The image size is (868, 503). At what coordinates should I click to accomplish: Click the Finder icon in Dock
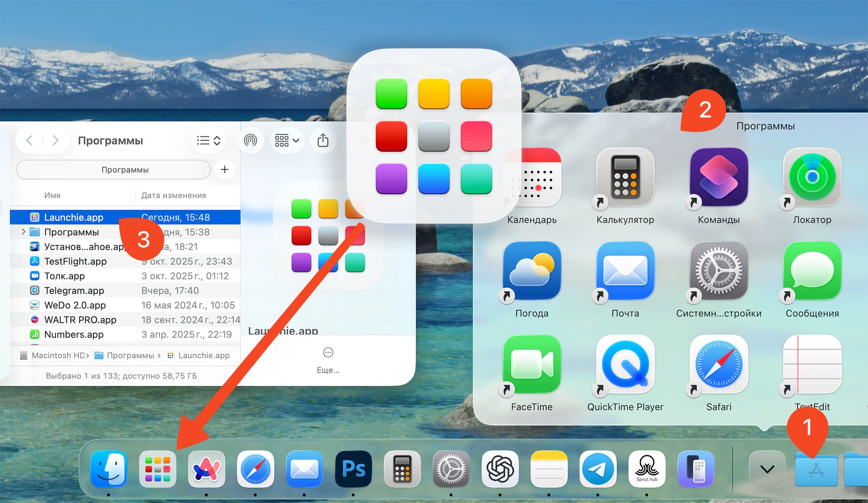pyautogui.click(x=108, y=469)
